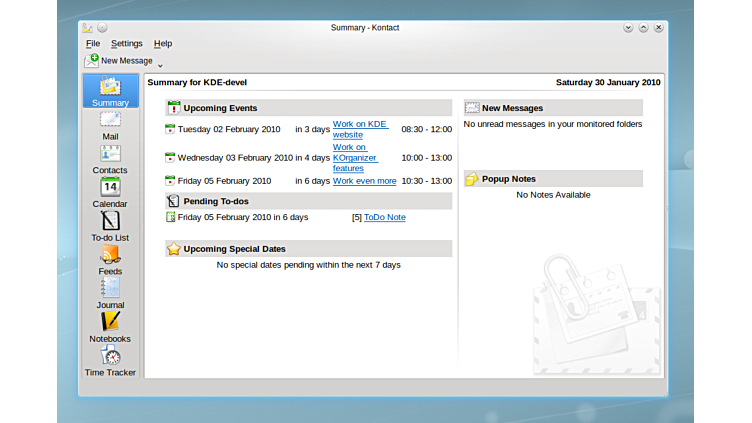Switch to the Mail component
The height and width of the screenshot is (423, 752).
(x=110, y=125)
